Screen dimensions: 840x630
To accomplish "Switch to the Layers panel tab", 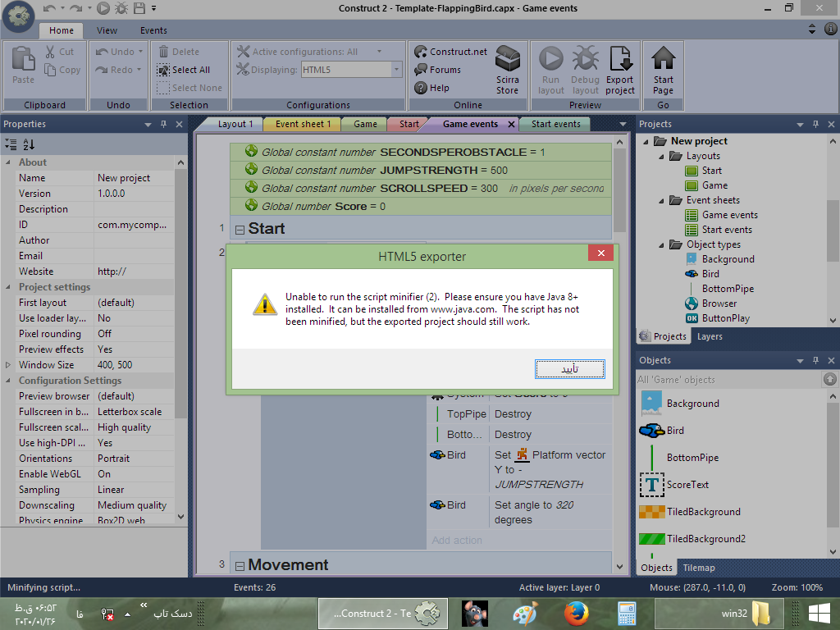I will pos(710,336).
